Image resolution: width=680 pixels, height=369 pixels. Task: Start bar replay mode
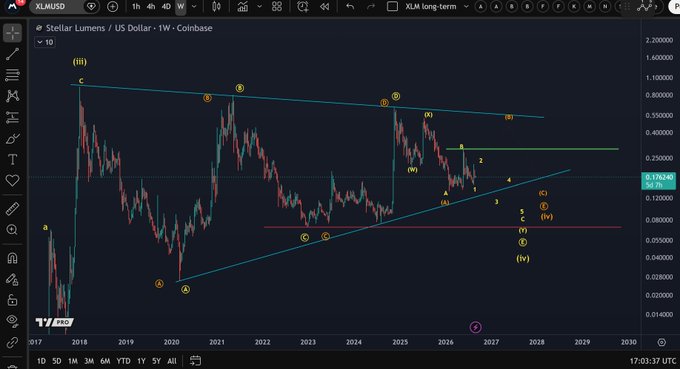click(x=324, y=7)
